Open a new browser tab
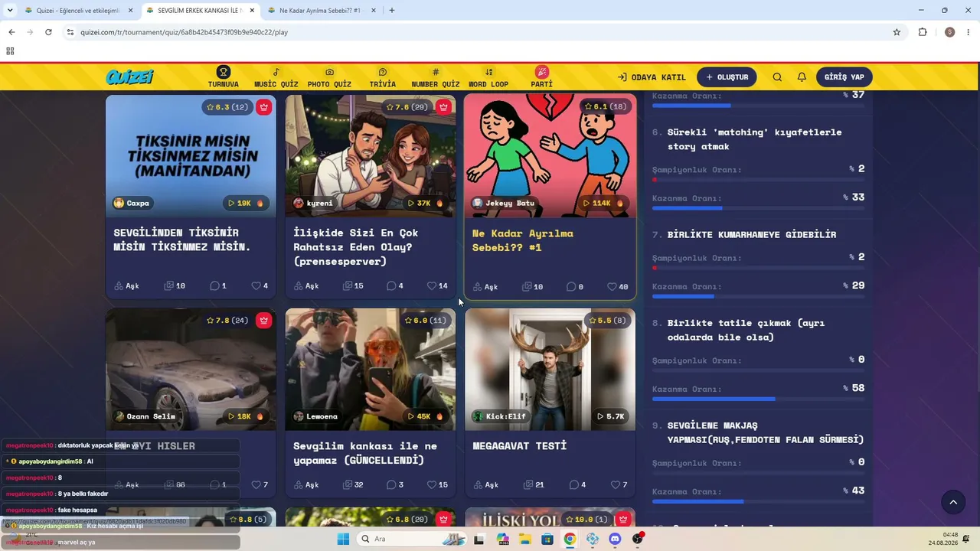Image resolution: width=980 pixels, height=551 pixels. (392, 11)
